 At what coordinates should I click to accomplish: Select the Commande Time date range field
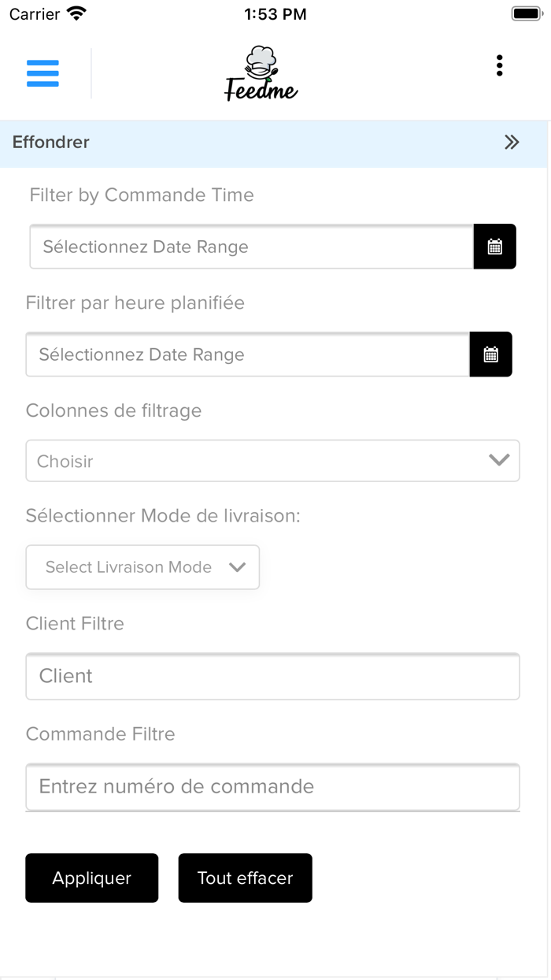click(251, 247)
